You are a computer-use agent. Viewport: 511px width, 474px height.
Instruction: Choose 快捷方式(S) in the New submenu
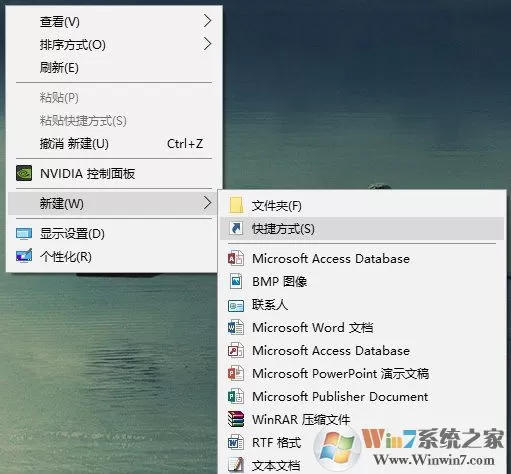coord(362,229)
